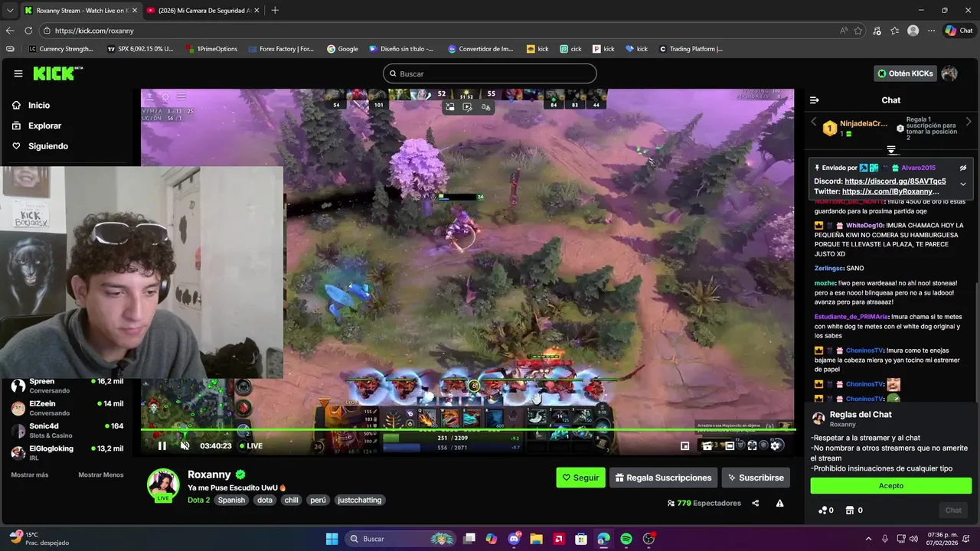
Task: Open Forex Factory bookmark
Action: [x=281, y=49]
